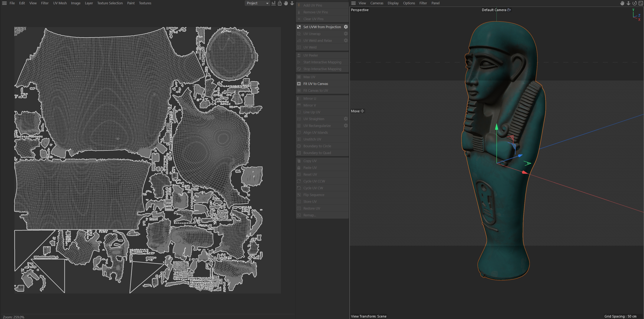This screenshot has height=319, width=644.
Task: Click Set UVW from Projection command
Action: click(x=322, y=27)
